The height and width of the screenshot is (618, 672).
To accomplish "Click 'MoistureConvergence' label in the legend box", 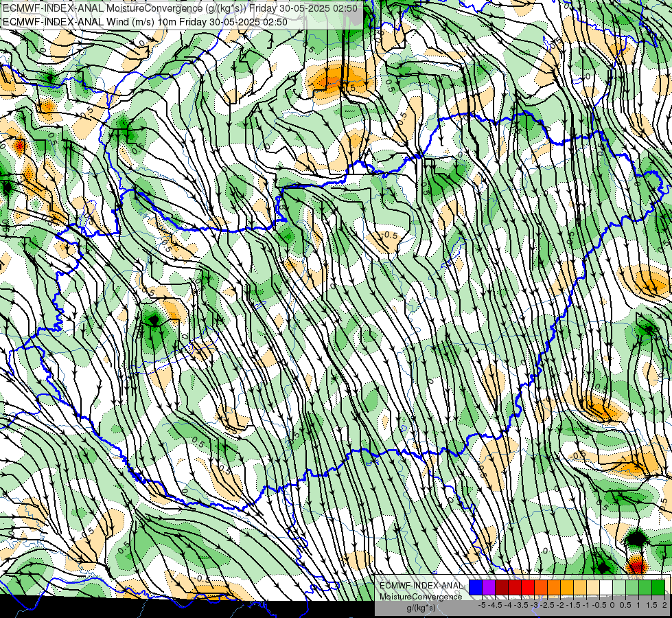I will coord(421,597).
